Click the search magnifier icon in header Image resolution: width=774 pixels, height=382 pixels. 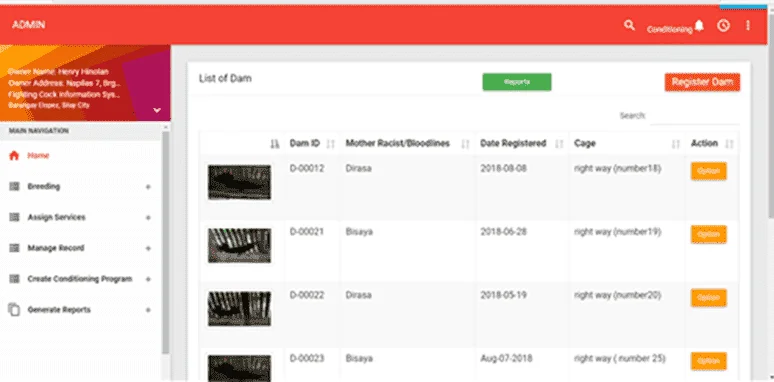[x=629, y=25]
